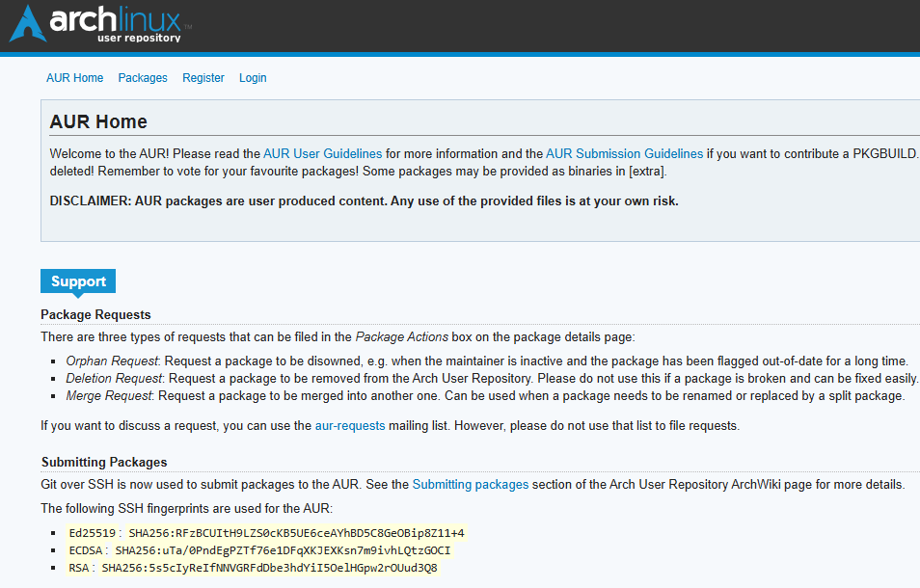920x588 pixels.
Task: Go to the Packages page
Action: pyautogui.click(x=143, y=78)
